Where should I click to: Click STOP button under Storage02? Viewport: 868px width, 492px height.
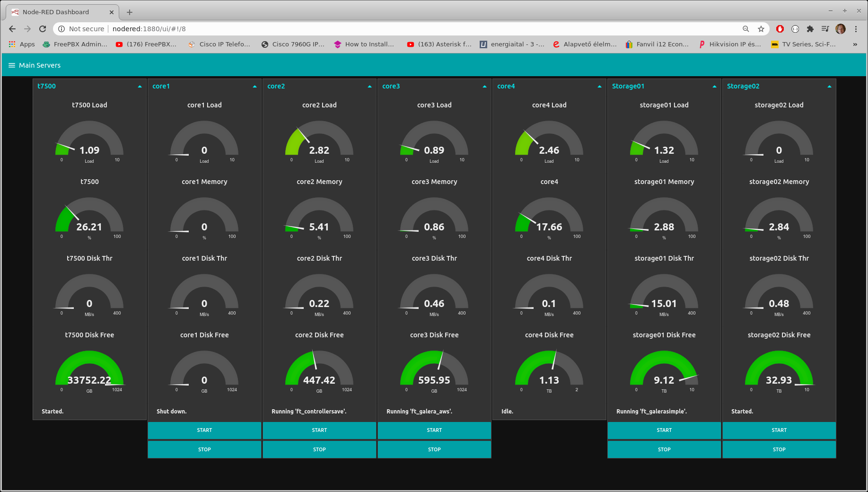[779, 449]
